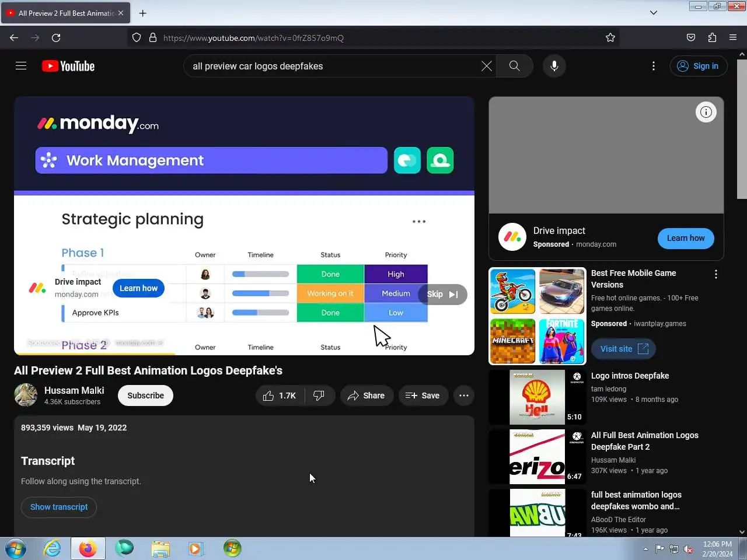Open All Full Best Animation Logos Deepfake Part 2 title
The image size is (747, 560).
click(645, 441)
